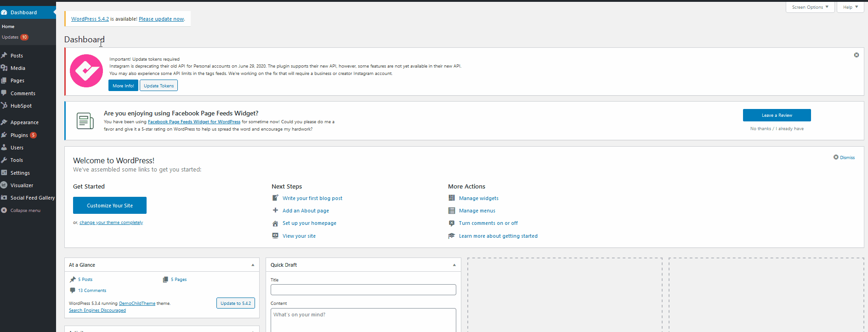Open Plugins menu with 5 updates

tap(23, 135)
